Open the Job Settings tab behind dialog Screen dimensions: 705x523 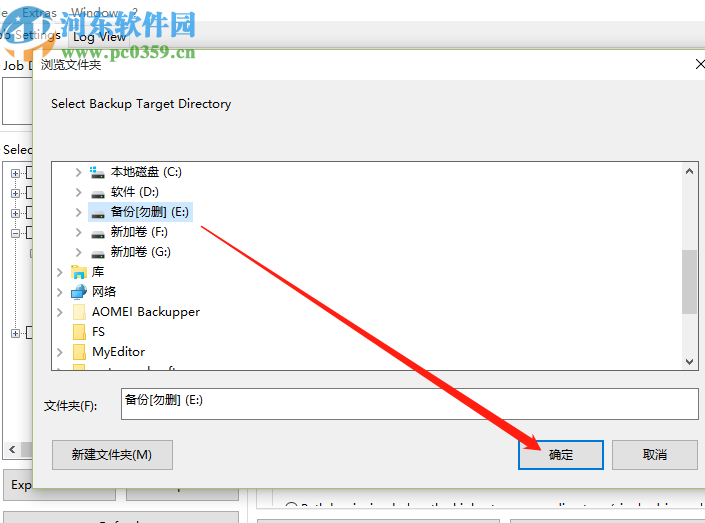[31, 35]
